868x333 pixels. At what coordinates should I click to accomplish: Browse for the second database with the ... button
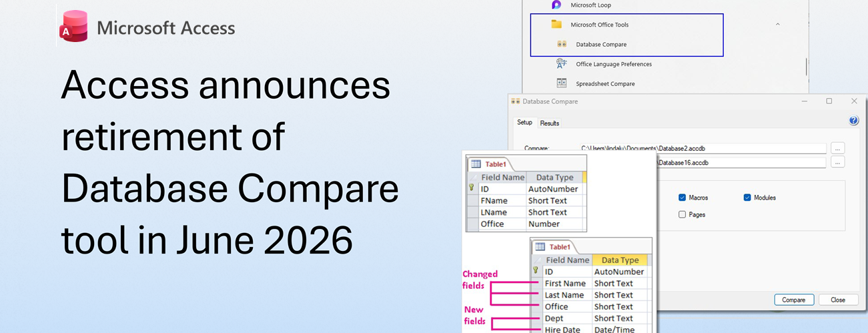(838, 162)
